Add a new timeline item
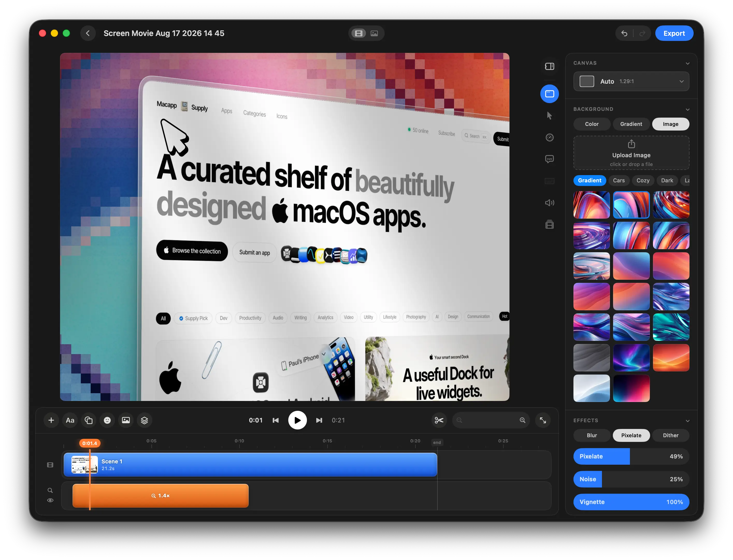Viewport: 733px width, 560px height. click(51, 420)
